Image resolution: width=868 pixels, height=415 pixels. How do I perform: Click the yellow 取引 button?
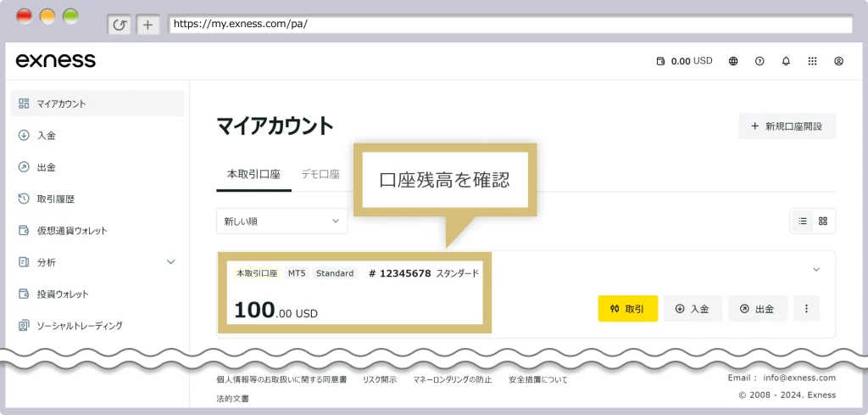(628, 309)
